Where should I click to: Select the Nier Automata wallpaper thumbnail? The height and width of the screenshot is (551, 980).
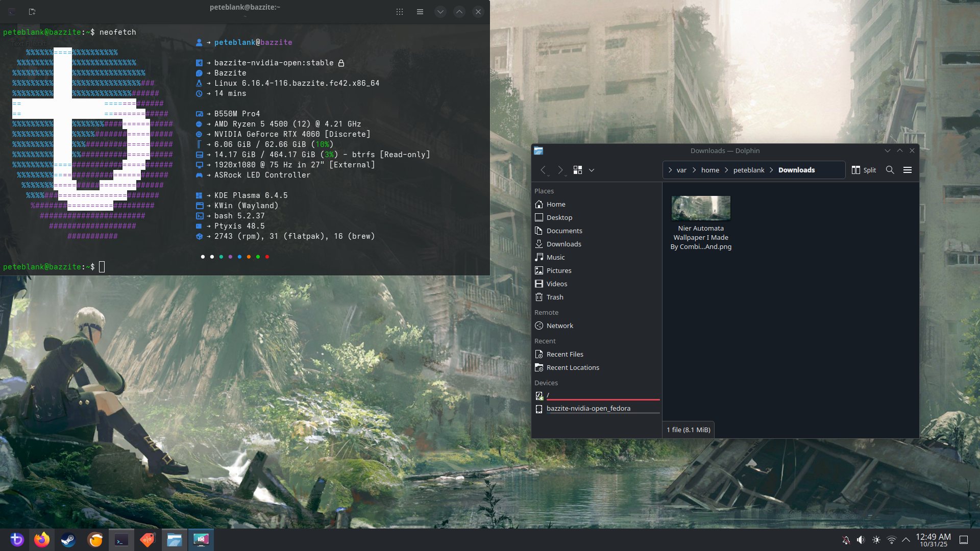[700, 208]
